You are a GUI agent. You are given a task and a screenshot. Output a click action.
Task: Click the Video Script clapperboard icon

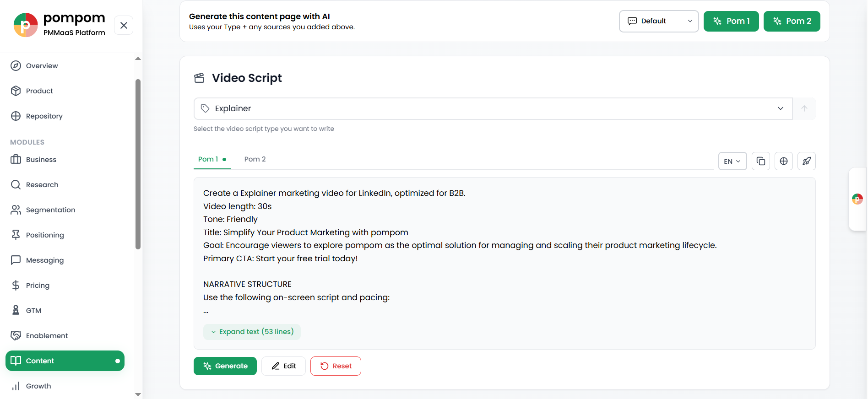199,78
